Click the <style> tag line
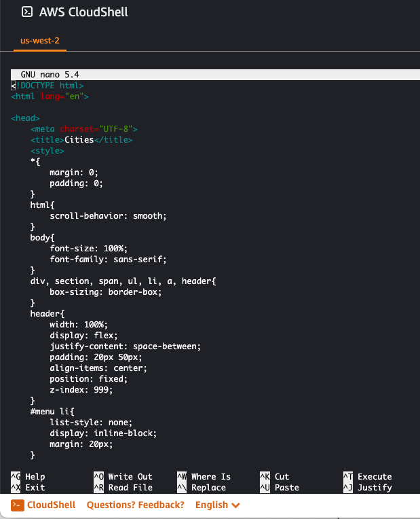Image resolution: width=420 pixels, height=519 pixels. [47, 151]
